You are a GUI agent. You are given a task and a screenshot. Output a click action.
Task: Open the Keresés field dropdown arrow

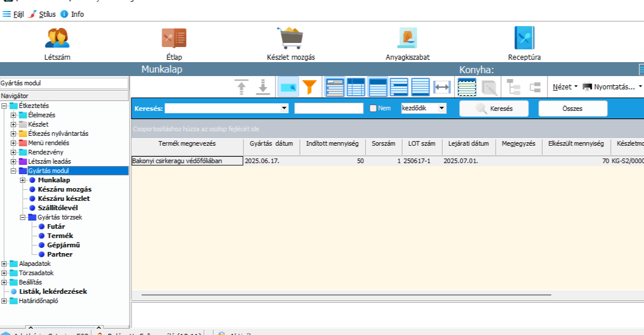pos(284,109)
